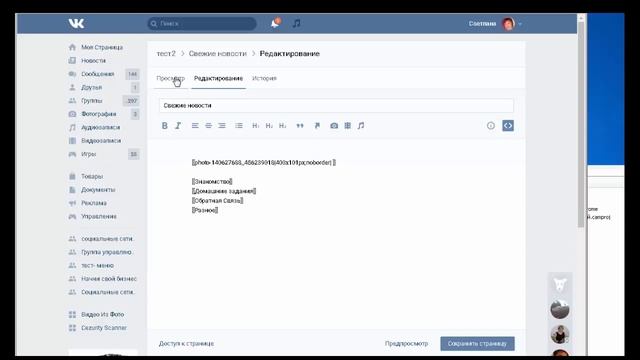Image resolution: width=640 pixels, height=360 pixels.
Task: Click the [[Обратная Связь]] line
Action: click(x=217, y=200)
